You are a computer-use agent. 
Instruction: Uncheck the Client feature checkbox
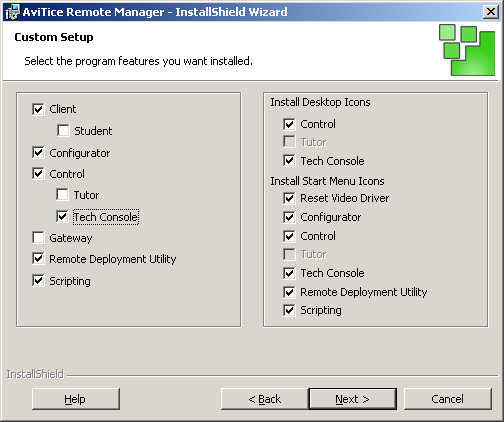click(38, 109)
